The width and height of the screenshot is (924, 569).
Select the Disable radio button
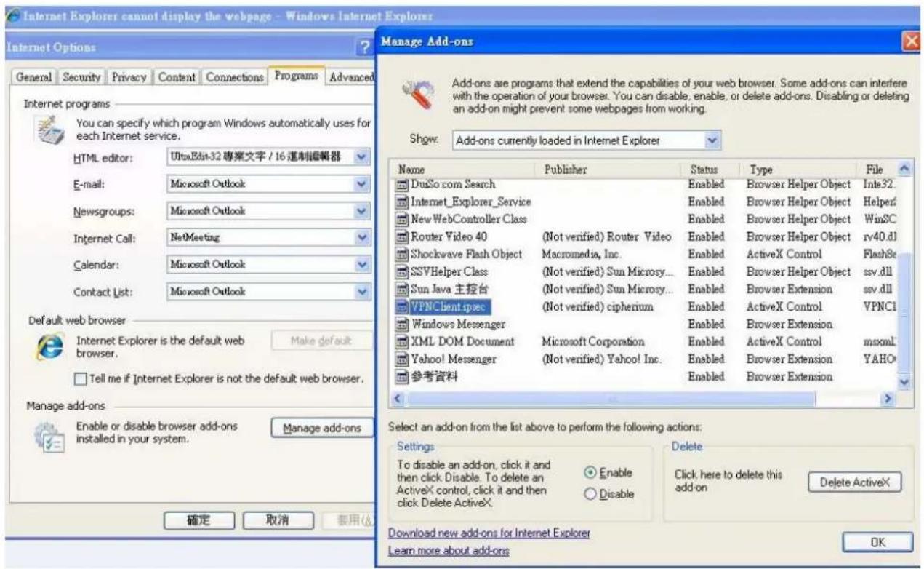(590, 494)
